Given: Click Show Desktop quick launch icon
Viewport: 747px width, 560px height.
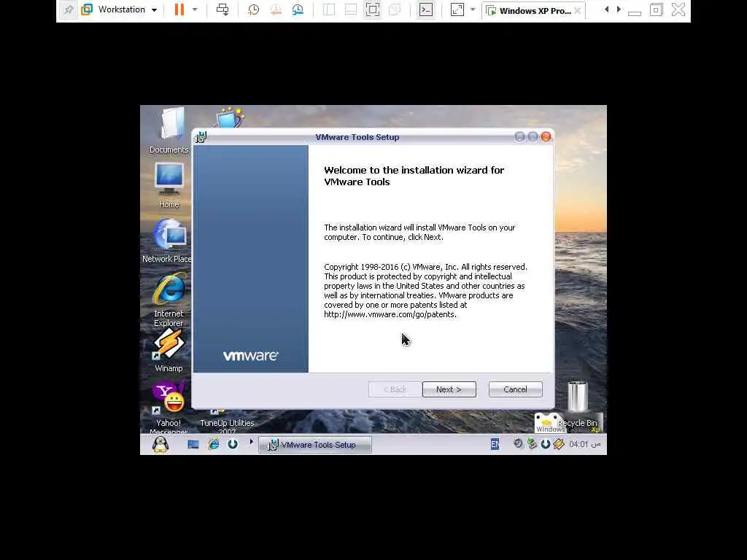Looking at the screenshot, I should click(x=193, y=444).
